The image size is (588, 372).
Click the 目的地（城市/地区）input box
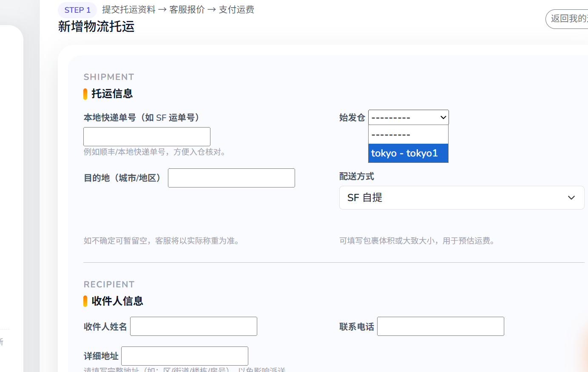[231, 178]
